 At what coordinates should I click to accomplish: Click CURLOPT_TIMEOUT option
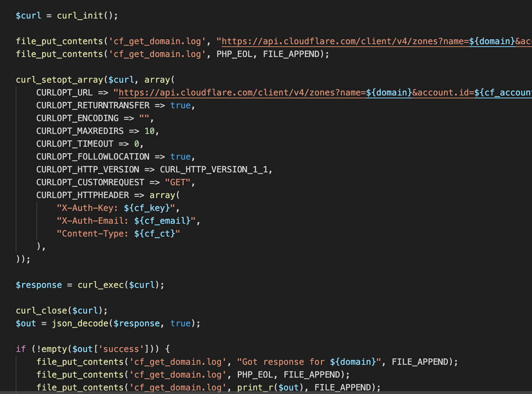pyautogui.click(x=75, y=144)
